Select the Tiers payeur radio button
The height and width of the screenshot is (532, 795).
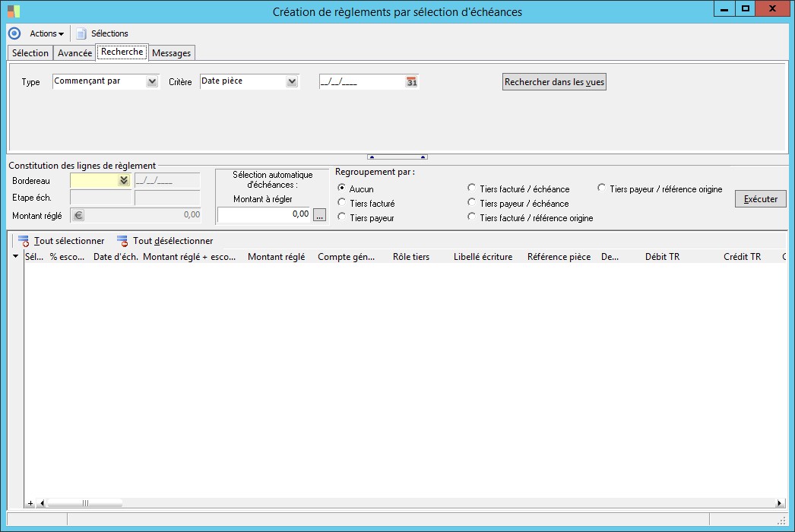[x=342, y=217]
